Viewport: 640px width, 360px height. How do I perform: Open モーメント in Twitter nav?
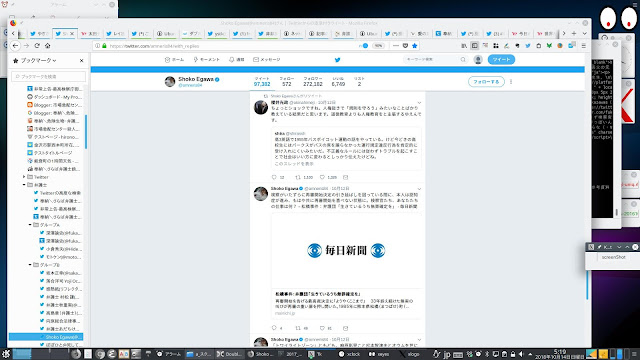click(x=207, y=60)
